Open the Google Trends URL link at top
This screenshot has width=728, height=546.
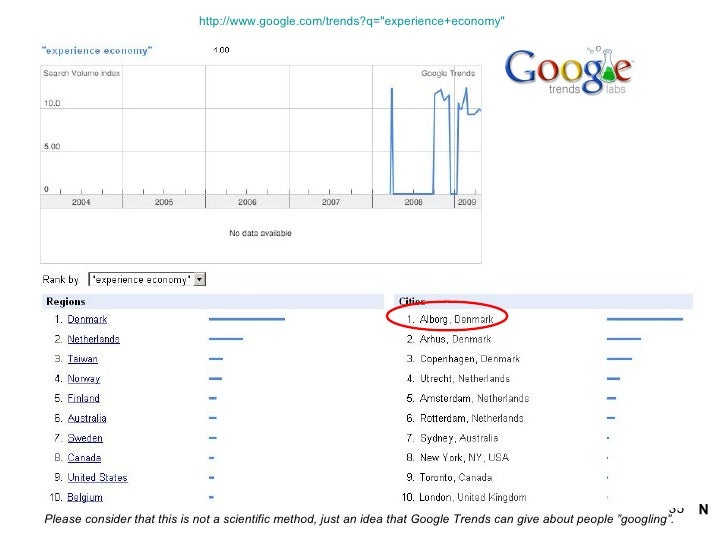point(351,21)
